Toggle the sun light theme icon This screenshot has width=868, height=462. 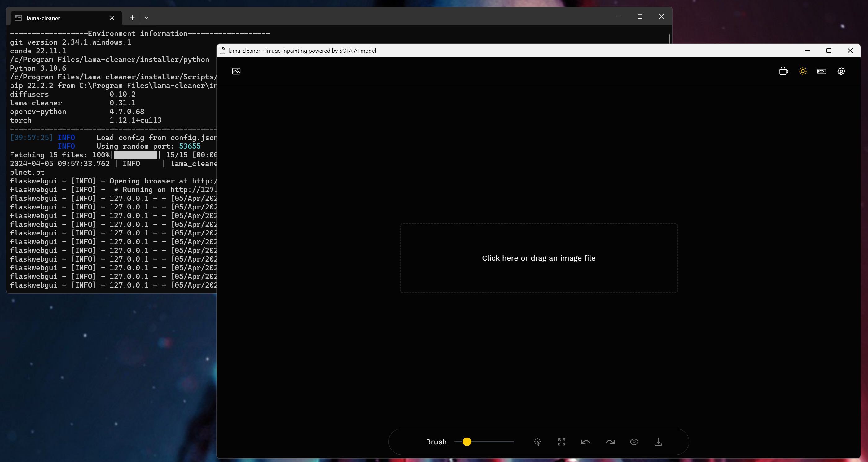coord(803,71)
